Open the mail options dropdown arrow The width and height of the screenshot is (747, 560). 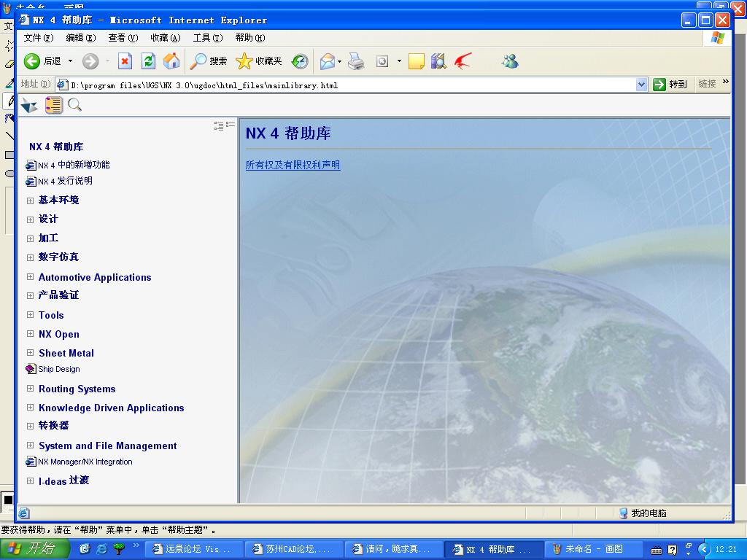[339, 61]
